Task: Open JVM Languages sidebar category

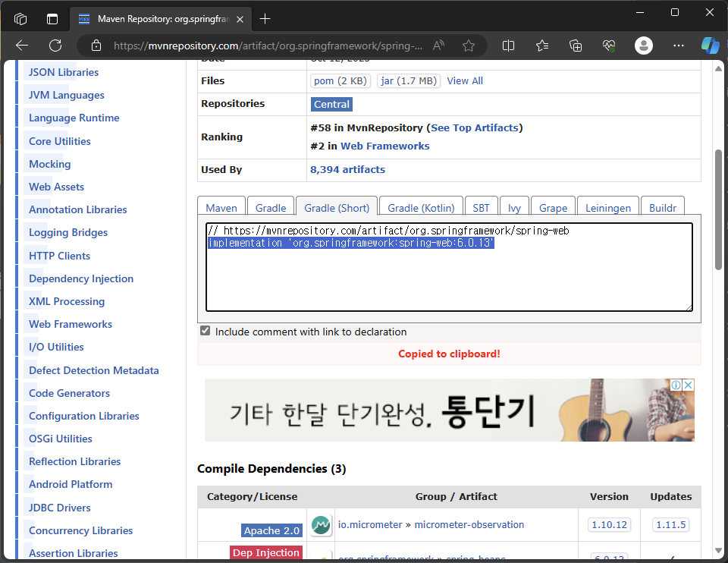Action: [x=67, y=95]
